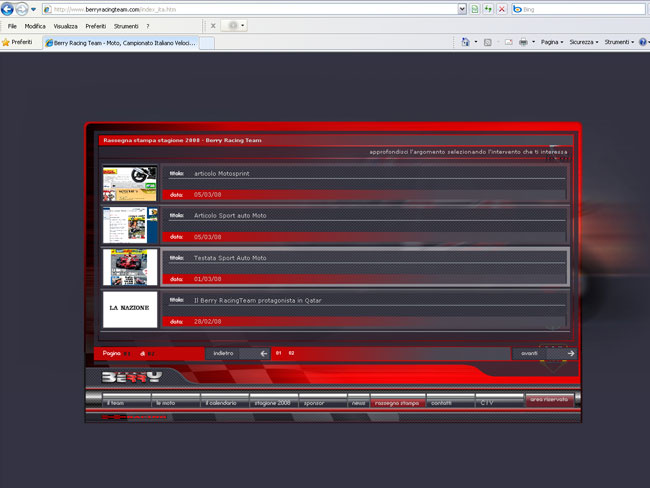650x488 pixels.
Task: Click the feeds icon in command bar
Action: coord(488,42)
